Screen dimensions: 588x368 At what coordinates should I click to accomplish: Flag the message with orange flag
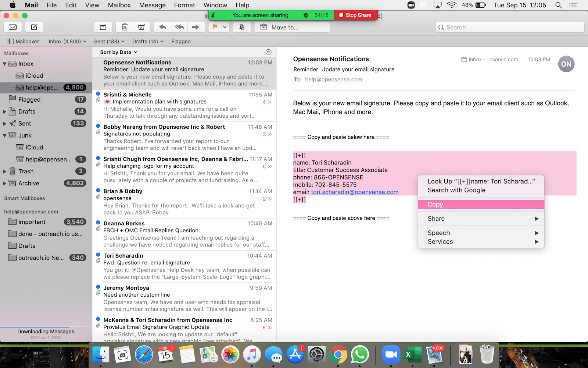click(x=215, y=27)
